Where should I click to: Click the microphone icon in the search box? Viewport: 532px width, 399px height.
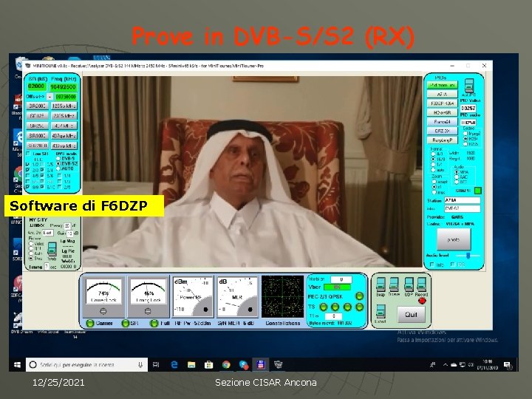pos(140,365)
